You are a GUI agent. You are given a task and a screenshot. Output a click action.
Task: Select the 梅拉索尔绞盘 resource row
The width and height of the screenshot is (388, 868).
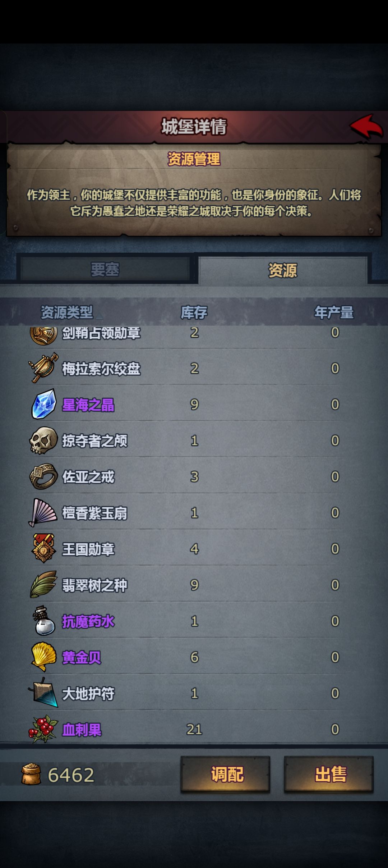click(194, 368)
